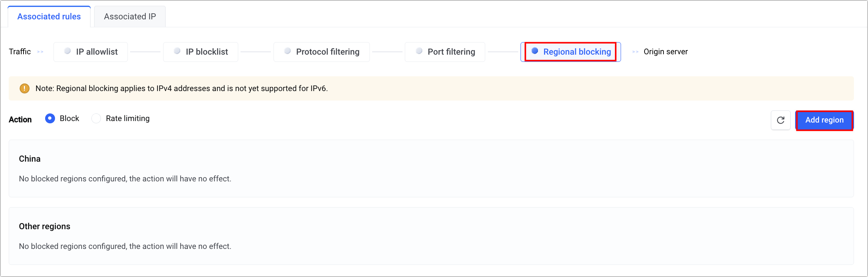Click the arrows icon before Origin server

coord(635,52)
